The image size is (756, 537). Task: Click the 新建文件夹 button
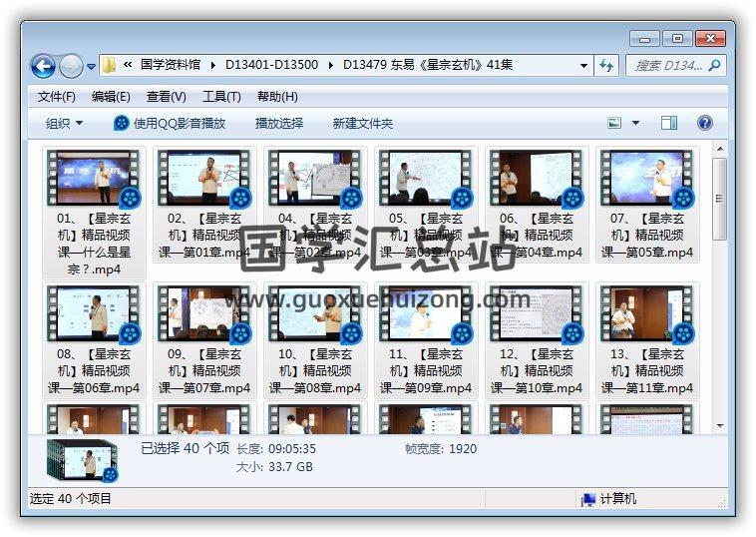coord(363,123)
